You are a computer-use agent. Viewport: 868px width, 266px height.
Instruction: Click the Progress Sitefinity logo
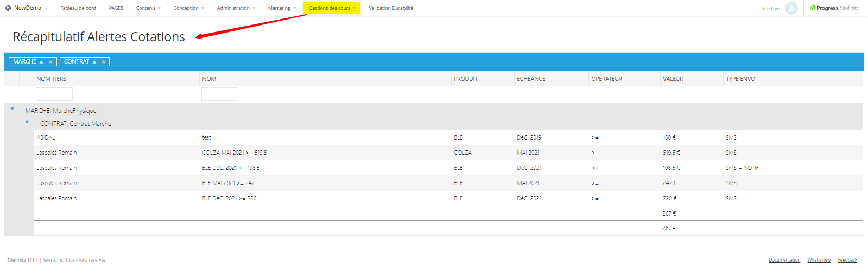click(x=834, y=8)
